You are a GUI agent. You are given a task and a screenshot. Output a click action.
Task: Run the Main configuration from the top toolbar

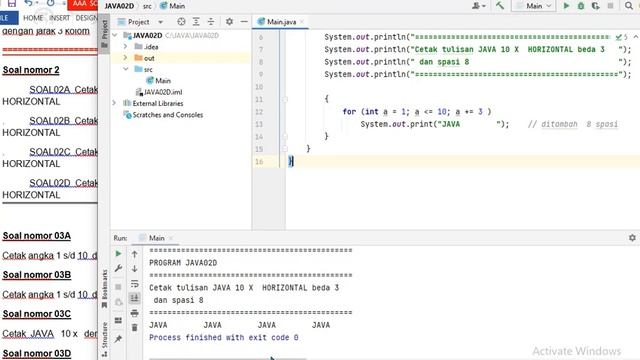(566, 6)
